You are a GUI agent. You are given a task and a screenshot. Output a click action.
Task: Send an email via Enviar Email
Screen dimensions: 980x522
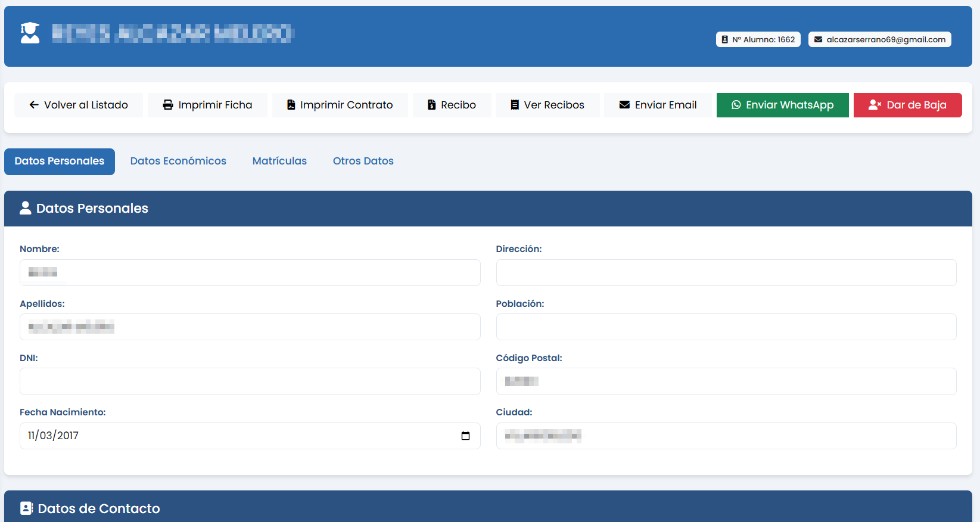pos(658,105)
